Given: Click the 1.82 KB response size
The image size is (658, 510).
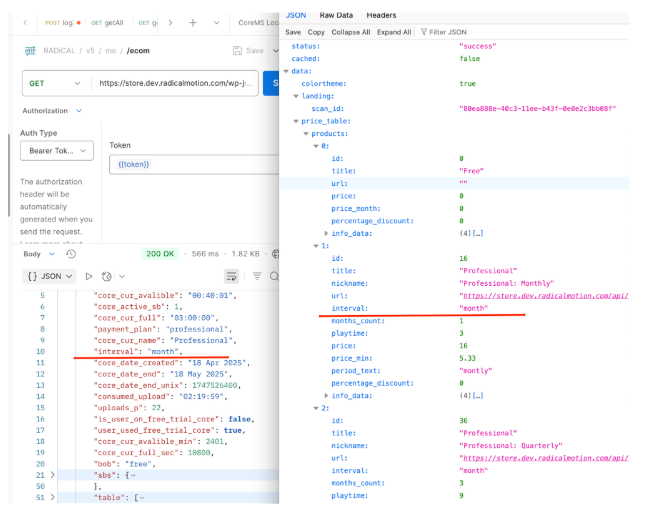Looking at the screenshot, I should [x=246, y=254].
